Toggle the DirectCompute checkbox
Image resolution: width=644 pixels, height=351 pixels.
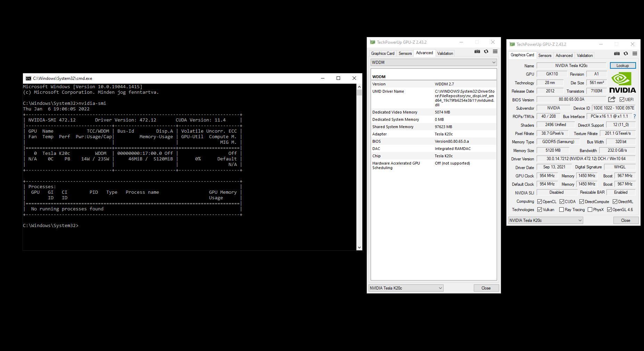[x=581, y=202]
